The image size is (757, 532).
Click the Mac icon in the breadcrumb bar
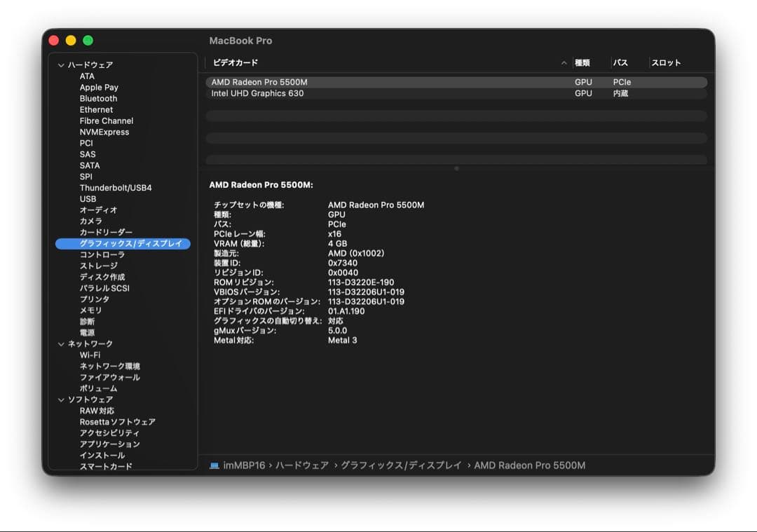point(214,465)
